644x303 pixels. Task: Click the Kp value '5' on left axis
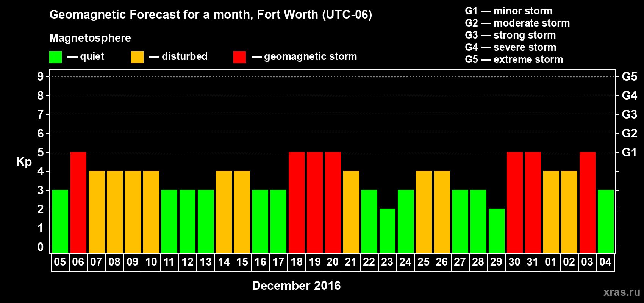click(x=41, y=152)
